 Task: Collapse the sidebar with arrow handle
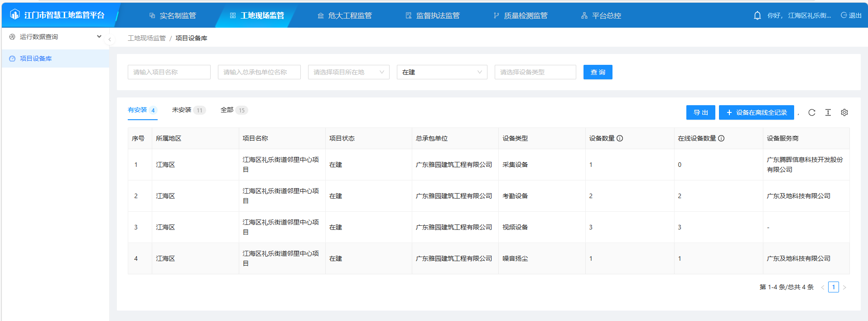(x=110, y=39)
